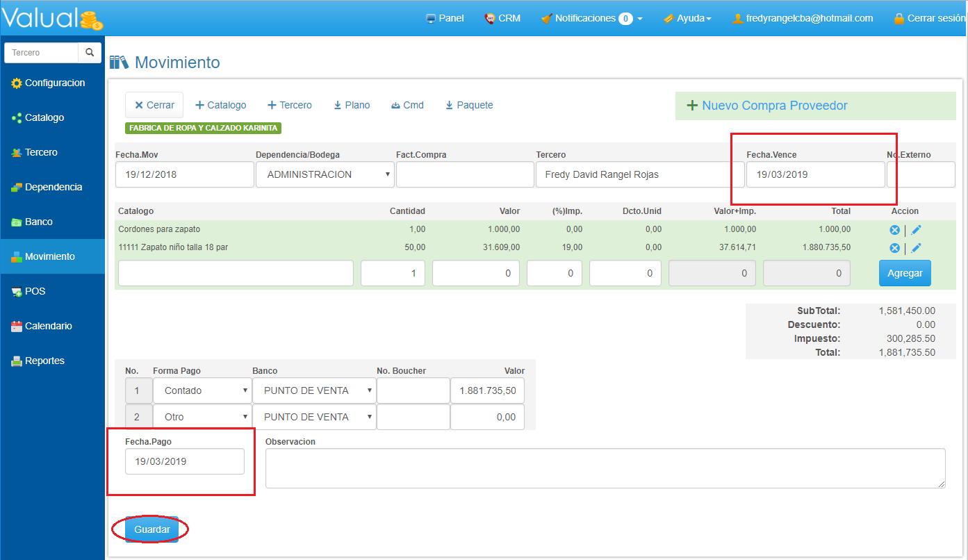The height and width of the screenshot is (560, 968).
Task: Edit the Cordones para zapato row pencil
Action: 916,230
